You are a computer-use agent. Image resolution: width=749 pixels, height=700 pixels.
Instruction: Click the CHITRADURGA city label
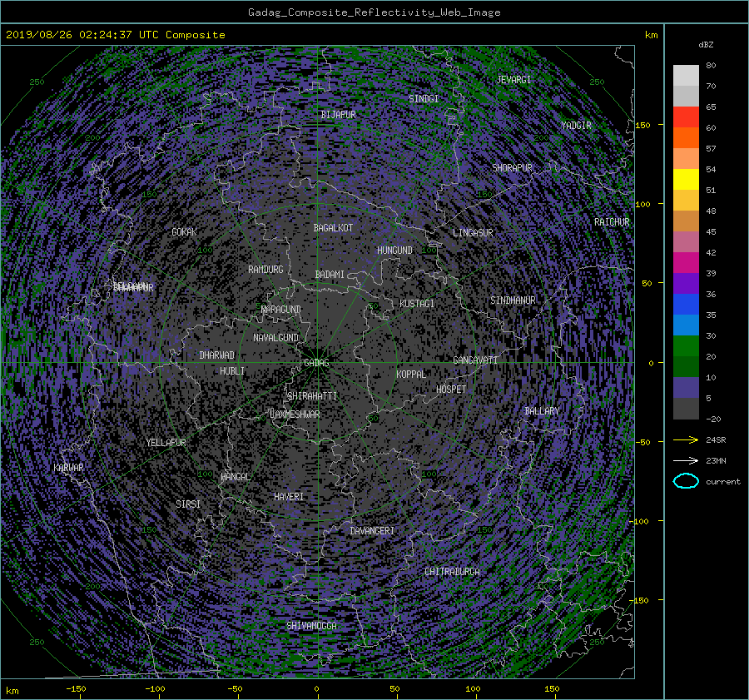[x=453, y=572]
